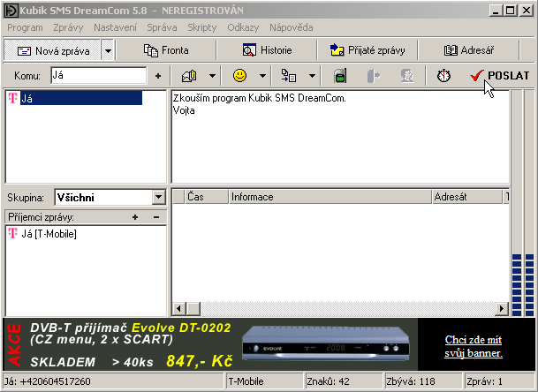This screenshot has width=538, height=392.
Task: Open the smiley dropdown arrow
Action: (x=263, y=76)
